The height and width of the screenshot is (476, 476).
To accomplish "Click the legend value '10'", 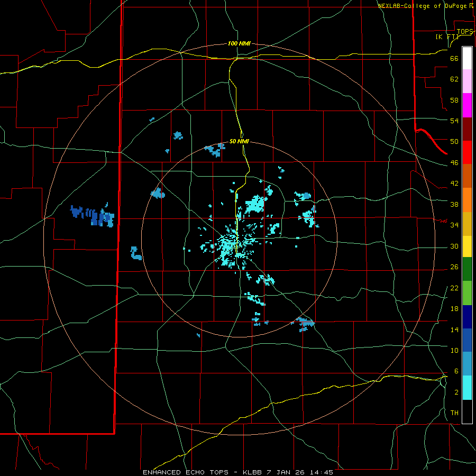I will point(454,350).
